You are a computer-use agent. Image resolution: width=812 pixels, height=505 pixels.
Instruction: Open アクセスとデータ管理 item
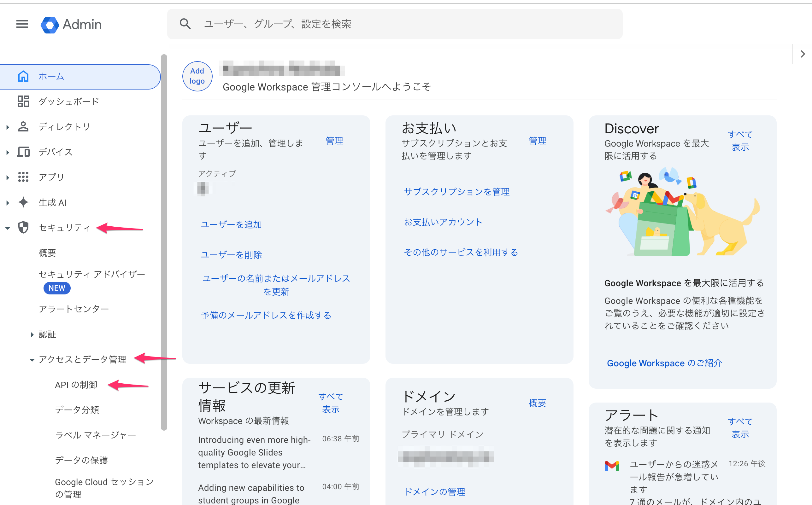(x=82, y=359)
